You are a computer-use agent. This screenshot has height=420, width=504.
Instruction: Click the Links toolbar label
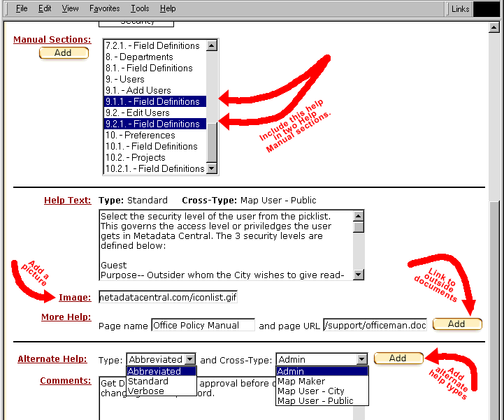point(460,8)
